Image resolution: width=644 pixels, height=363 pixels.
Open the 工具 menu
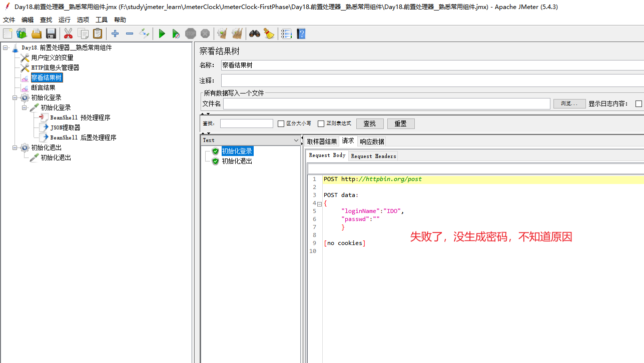[102, 19]
